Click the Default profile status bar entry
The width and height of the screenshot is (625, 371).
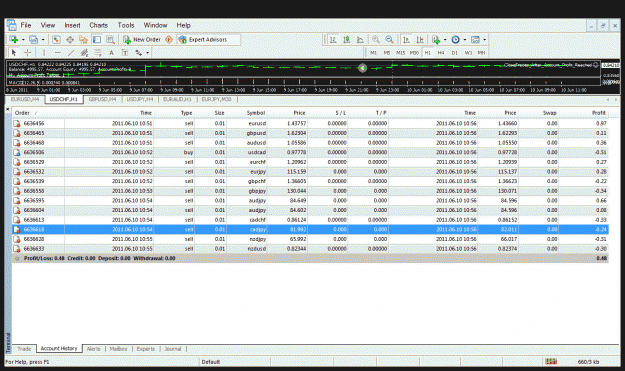[211, 362]
